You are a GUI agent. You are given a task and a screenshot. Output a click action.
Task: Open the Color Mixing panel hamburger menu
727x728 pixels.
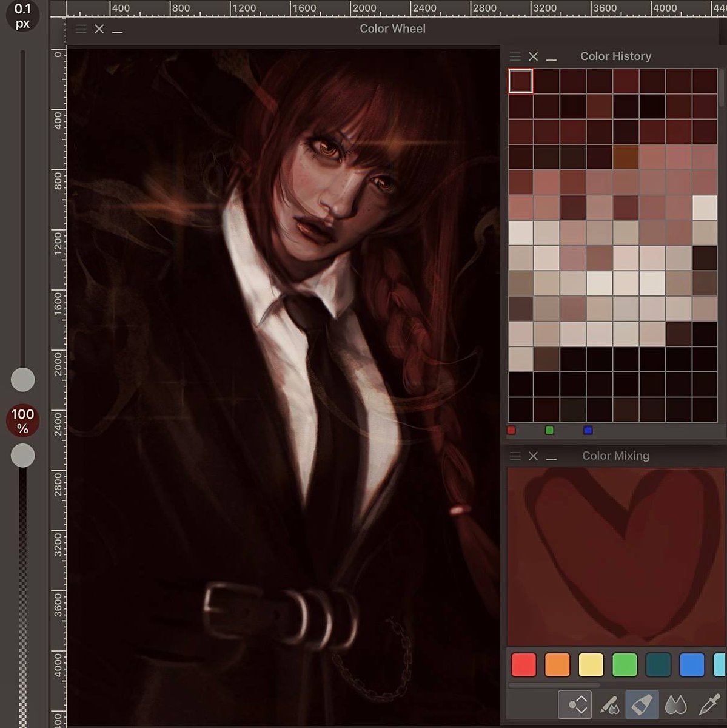[515, 456]
